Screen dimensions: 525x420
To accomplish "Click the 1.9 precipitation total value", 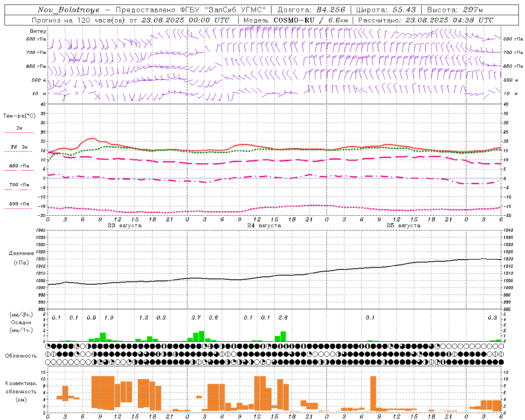I will (x=109, y=317).
